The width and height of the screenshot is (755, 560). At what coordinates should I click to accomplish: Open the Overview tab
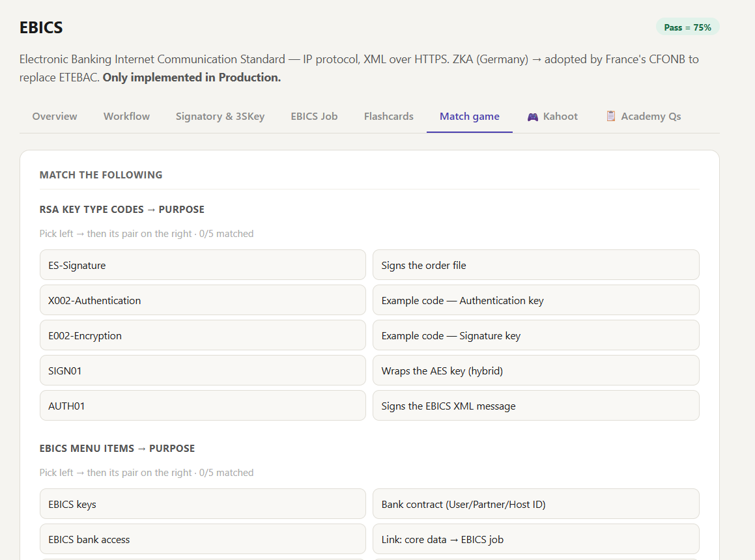pyautogui.click(x=55, y=117)
